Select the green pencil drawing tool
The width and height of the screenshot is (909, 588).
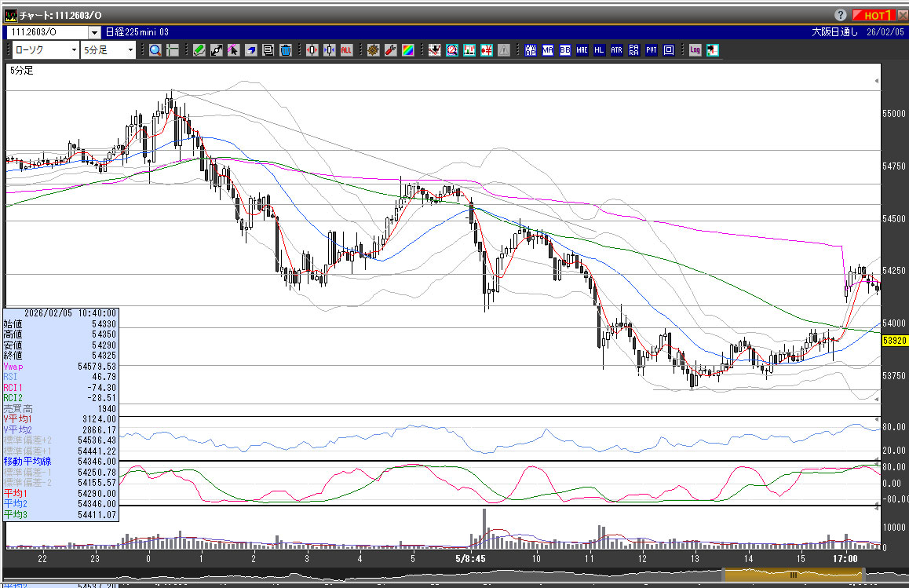pos(199,50)
